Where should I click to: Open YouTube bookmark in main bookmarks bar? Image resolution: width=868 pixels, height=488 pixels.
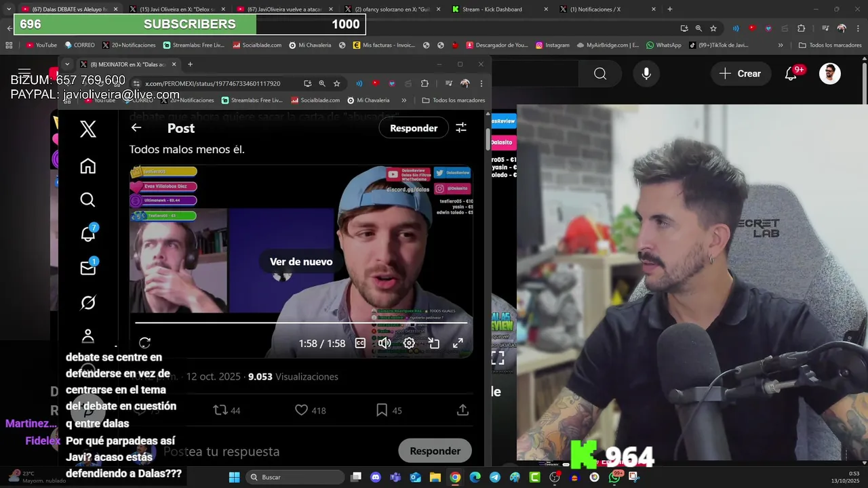(x=41, y=45)
